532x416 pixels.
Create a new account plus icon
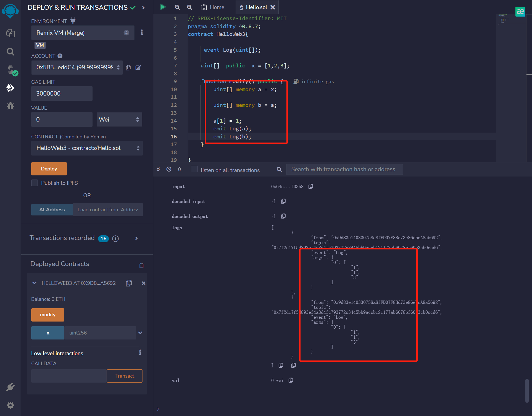[x=60, y=56]
